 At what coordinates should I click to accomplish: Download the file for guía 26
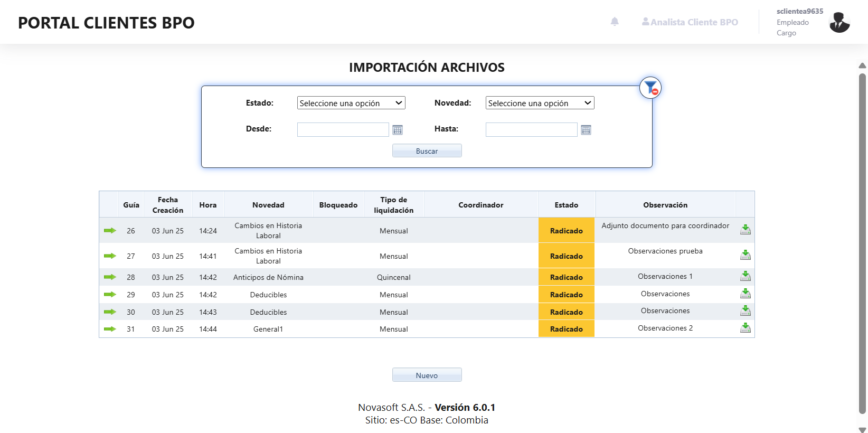746,230
